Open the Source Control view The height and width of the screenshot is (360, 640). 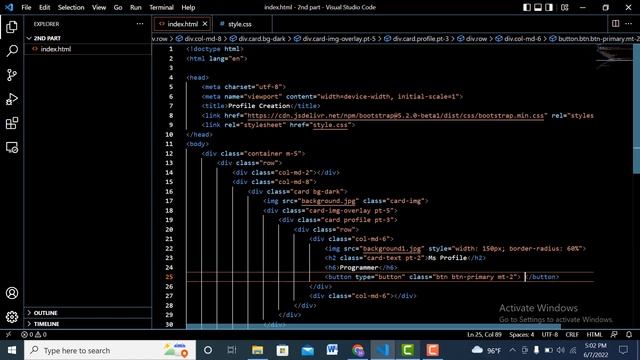[12, 75]
